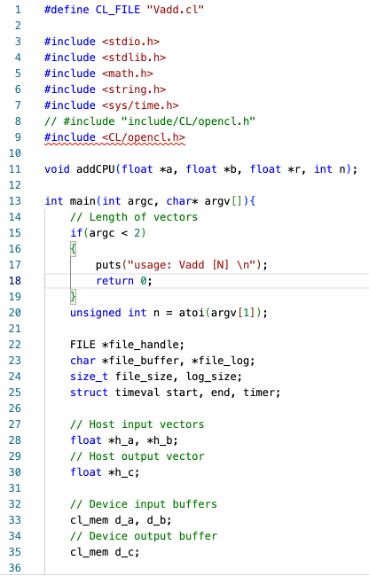This screenshot has width=370, height=576.
Task: Click "cl_mem d_a, d_b;" on line 33
Action: [x=121, y=520]
